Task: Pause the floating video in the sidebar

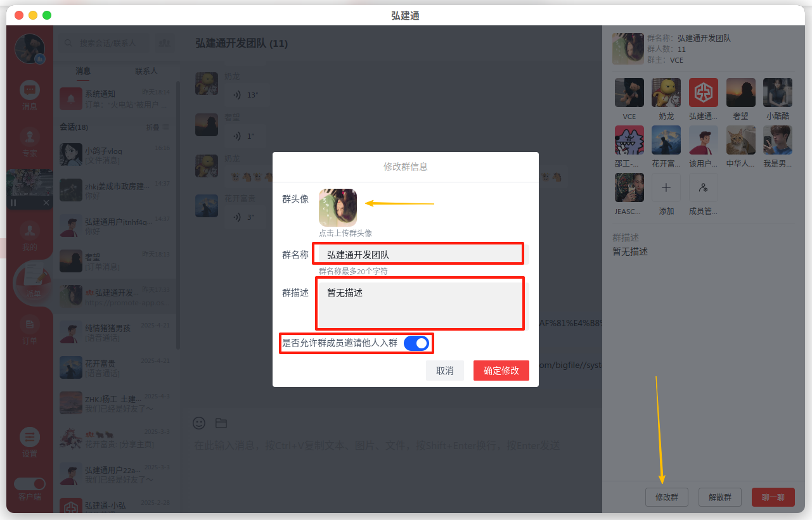Action: click(13, 203)
